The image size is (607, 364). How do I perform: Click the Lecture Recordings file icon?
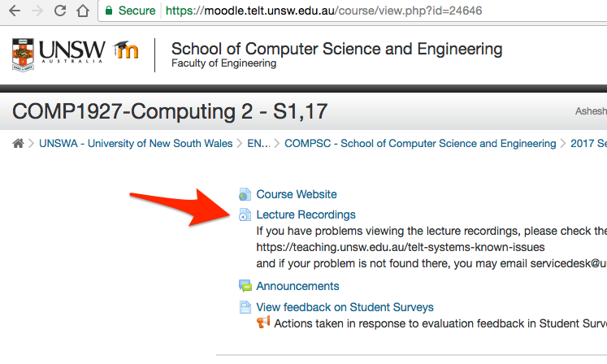pyautogui.click(x=245, y=215)
